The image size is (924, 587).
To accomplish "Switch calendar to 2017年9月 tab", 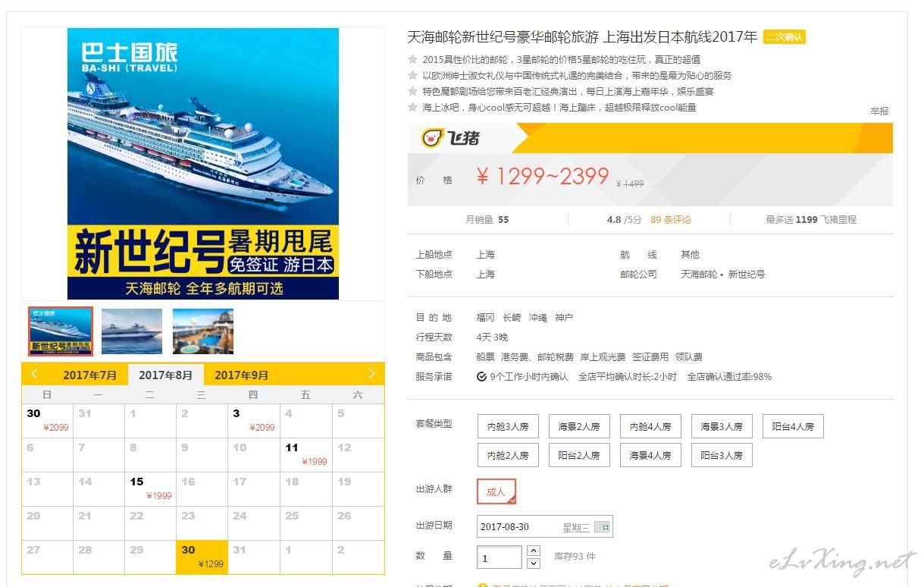I will (242, 375).
